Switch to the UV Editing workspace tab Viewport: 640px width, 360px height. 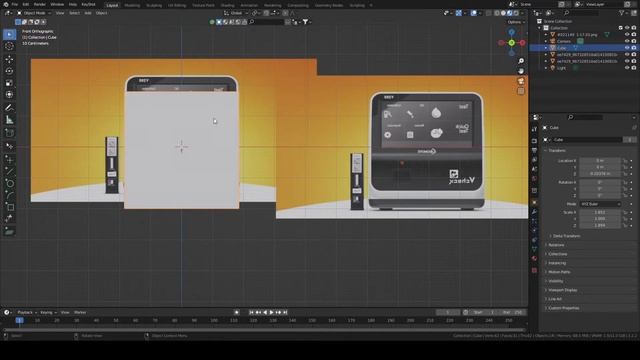pyautogui.click(x=177, y=5)
